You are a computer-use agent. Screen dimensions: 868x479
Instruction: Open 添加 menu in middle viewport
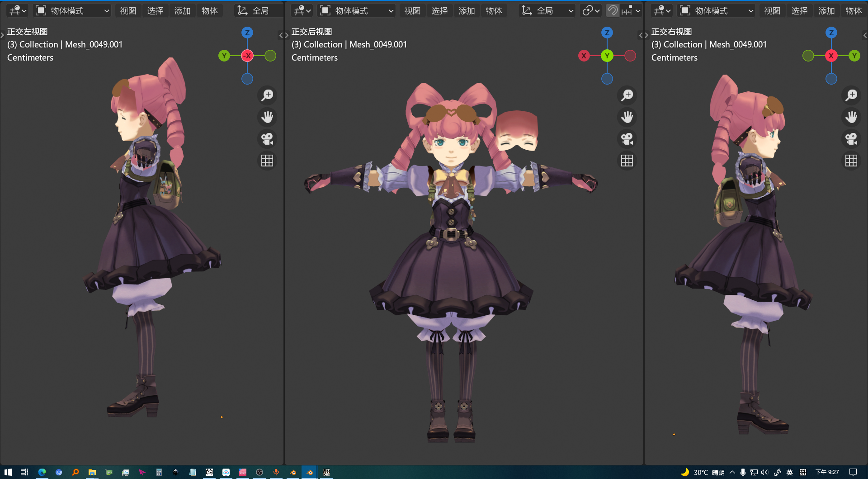pyautogui.click(x=467, y=10)
